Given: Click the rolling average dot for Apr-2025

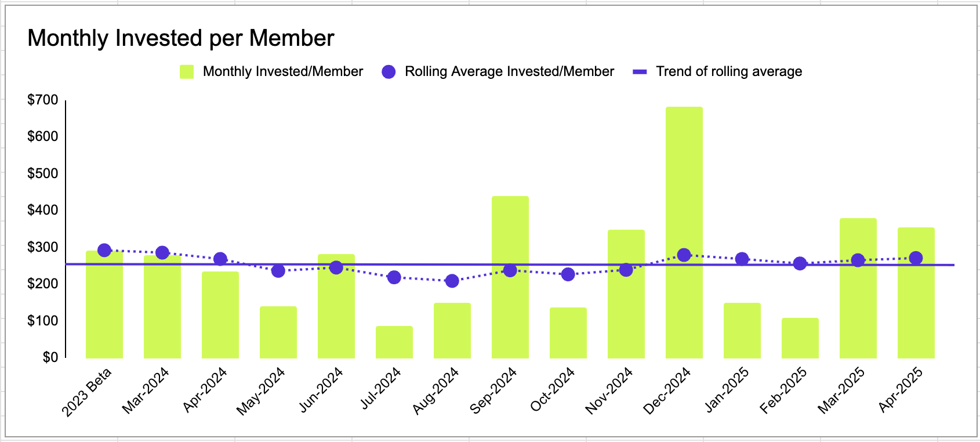Looking at the screenshot, I should tap(916, 258).
